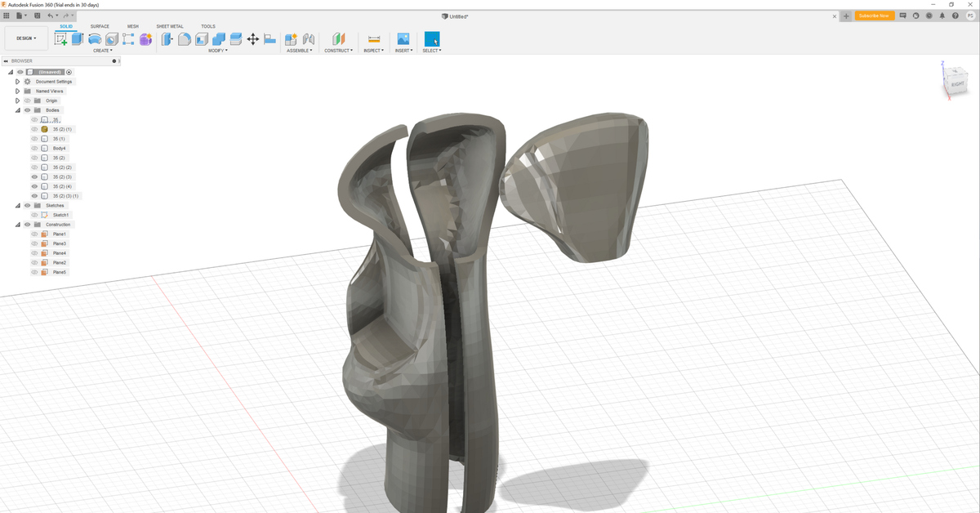Screen dimensions: 980x513
Task: Click the Save icon in title toolbar
Action: [x=38, y=16]
